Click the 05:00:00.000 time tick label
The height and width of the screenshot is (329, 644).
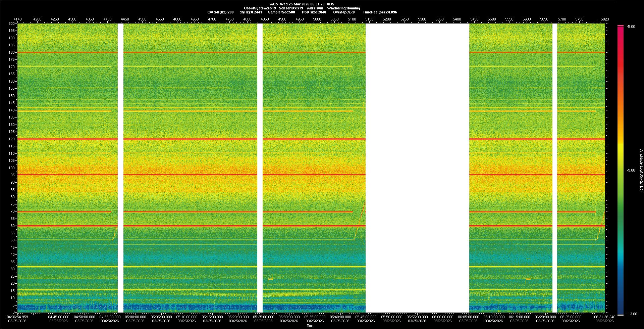point(136,317)
